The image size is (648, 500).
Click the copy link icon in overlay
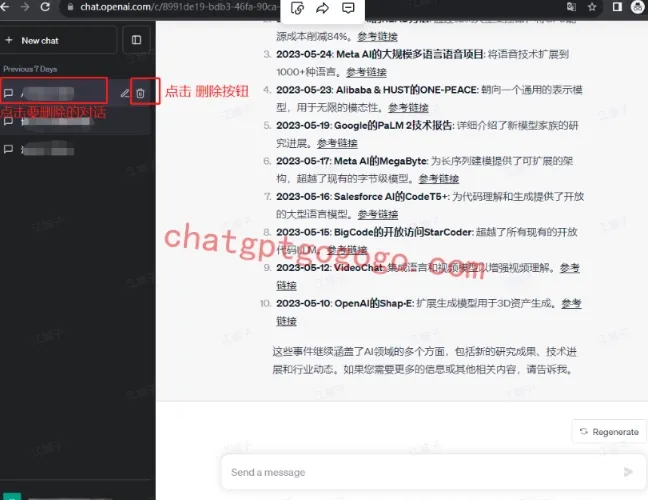click(297, 8)
